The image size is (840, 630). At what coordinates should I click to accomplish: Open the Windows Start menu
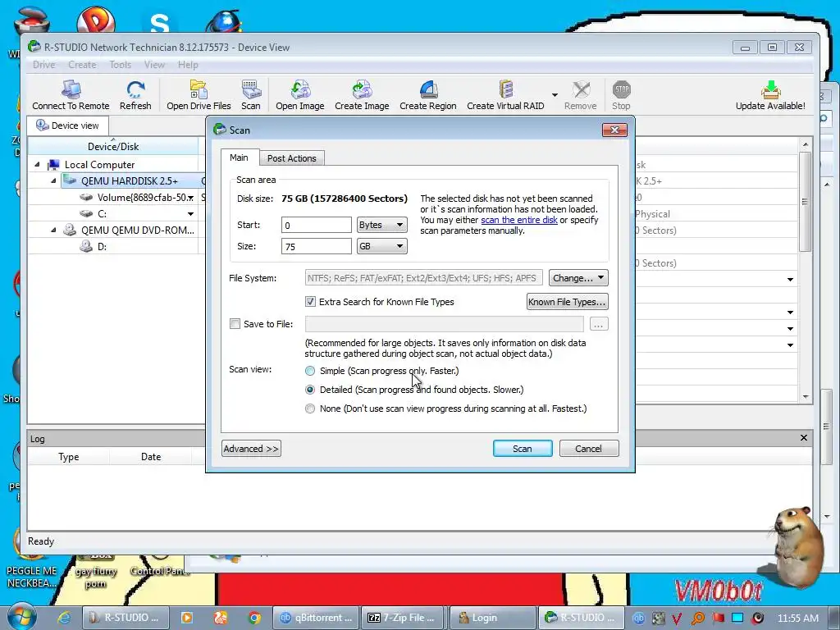[21, 617]
